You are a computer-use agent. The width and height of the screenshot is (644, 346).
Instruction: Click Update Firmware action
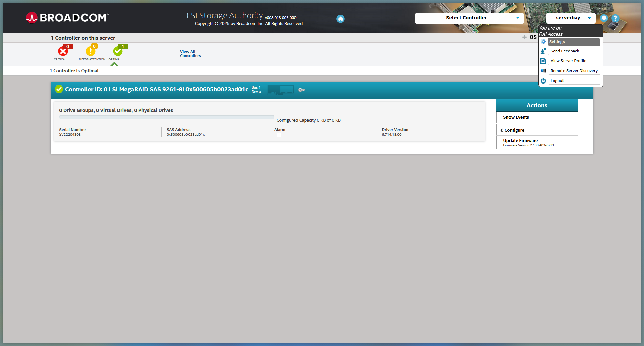(537, 142)
